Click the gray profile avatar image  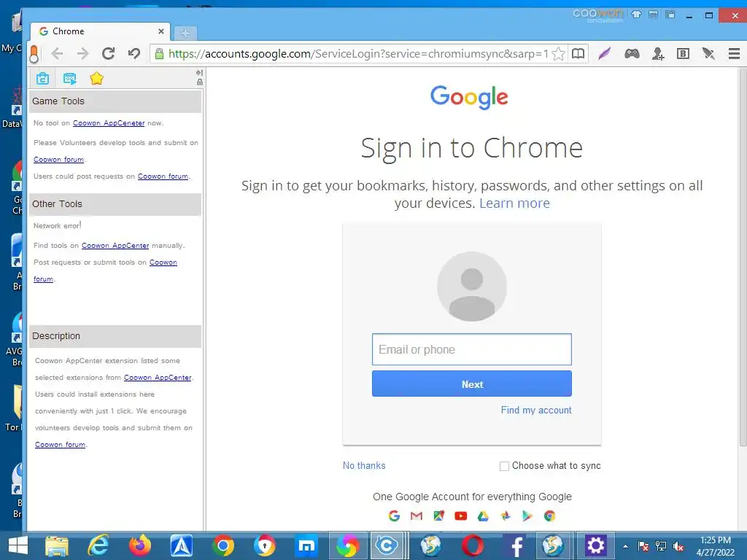pyautogui.click(x=472, y=286)
